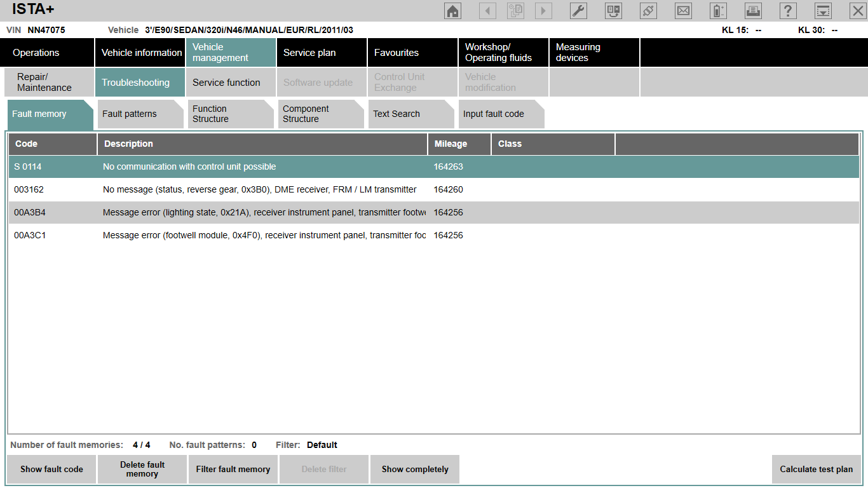Click the Show fault code button
Screen dimensions: 868x488
click(51, 470)
